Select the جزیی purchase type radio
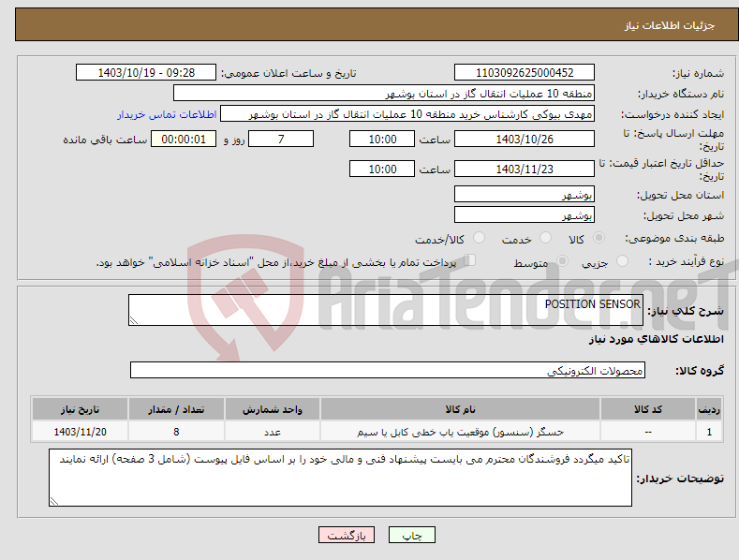The width and height of the screenshot is (739, 560). click(x=622, y=260)
